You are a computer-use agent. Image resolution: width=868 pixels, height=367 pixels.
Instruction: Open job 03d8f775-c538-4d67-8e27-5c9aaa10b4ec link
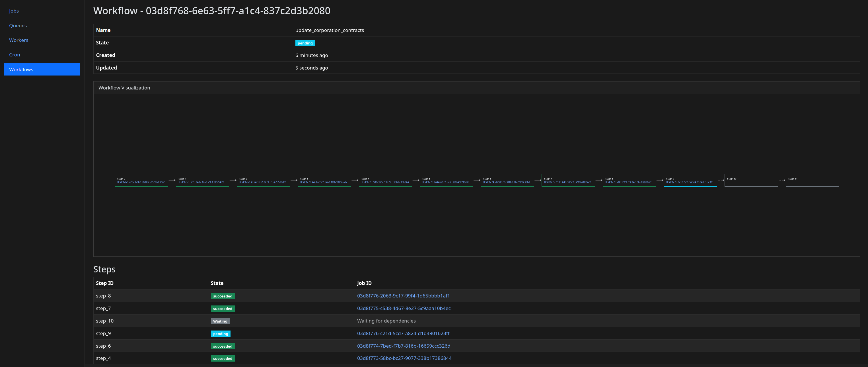(x=404, y=308)
